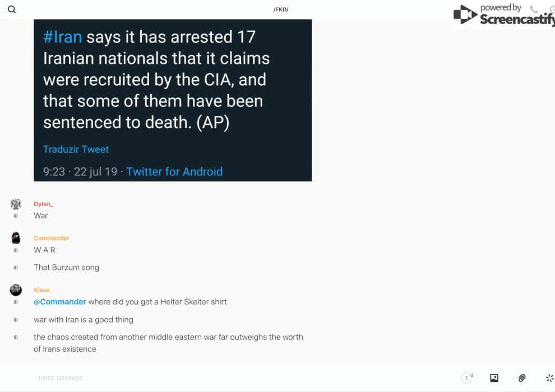Image resolution: width=555 pixels, height=392 pixels.
Task: Open the shared Iran tweet screenshot
Action: pyautogui.click(x=173, y=100)
